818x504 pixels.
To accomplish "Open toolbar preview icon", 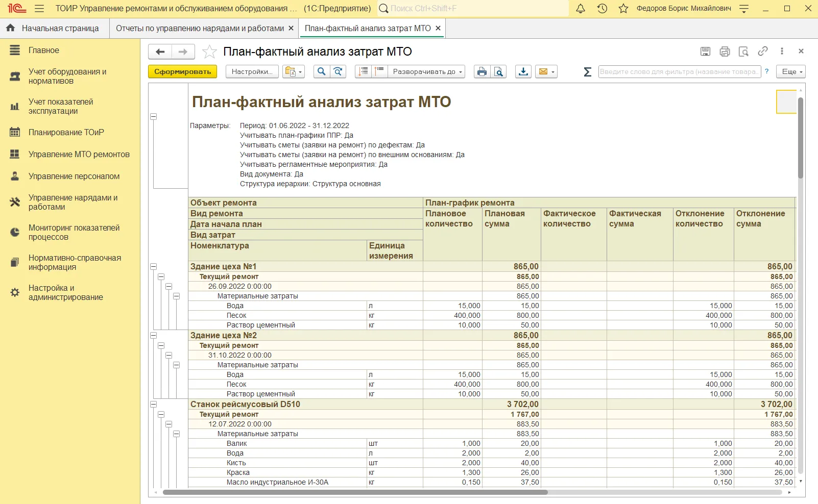I will (498, 71).
